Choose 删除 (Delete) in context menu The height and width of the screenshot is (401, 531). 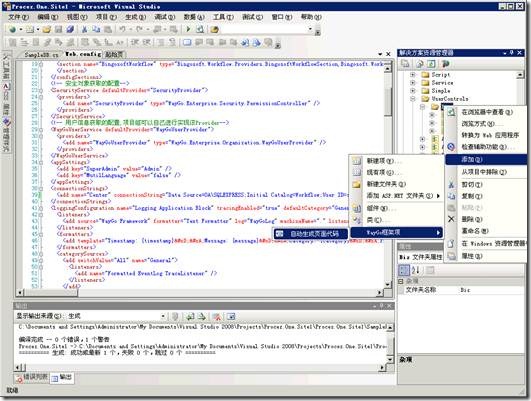pos(486,219)
